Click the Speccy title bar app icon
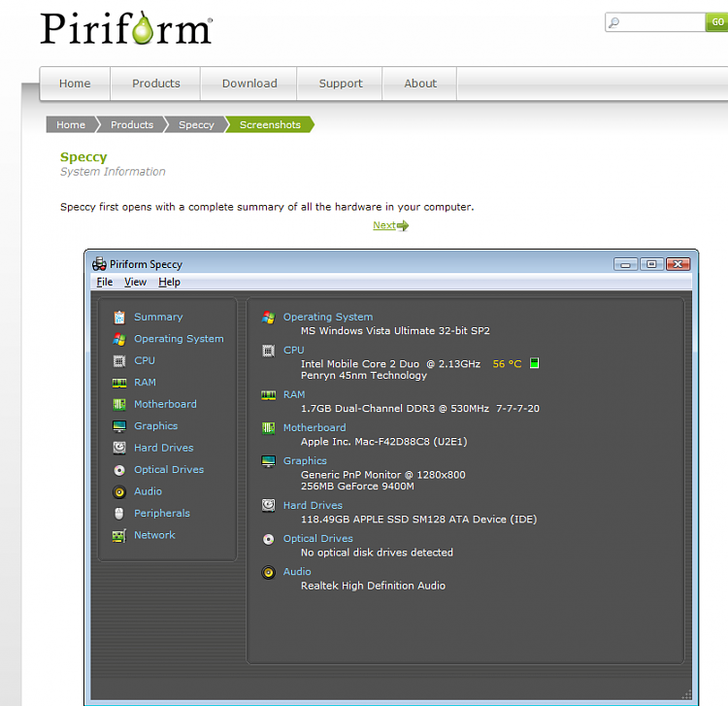Image resolution: width=728 pixels, height=706 pixels. (99, 264)
